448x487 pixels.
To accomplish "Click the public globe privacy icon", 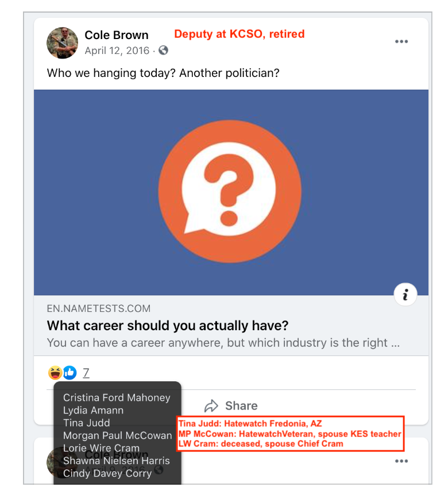I will pyautogui.click(x=164, y=51).
